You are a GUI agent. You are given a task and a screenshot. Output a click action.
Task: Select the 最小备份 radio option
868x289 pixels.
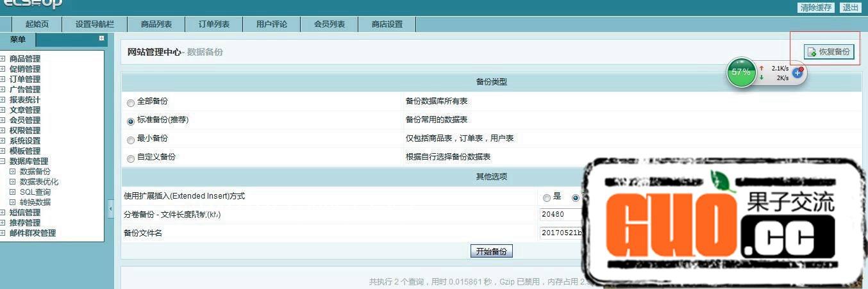click(131, 140)
